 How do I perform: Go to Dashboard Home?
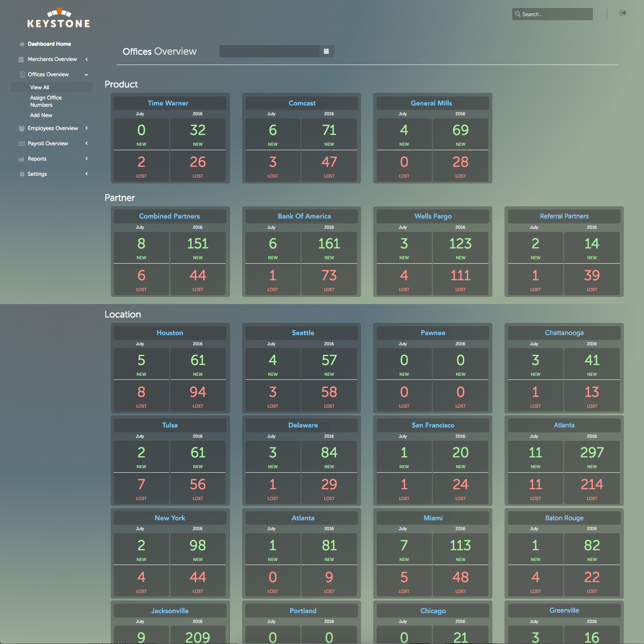(x=49, y=44)
